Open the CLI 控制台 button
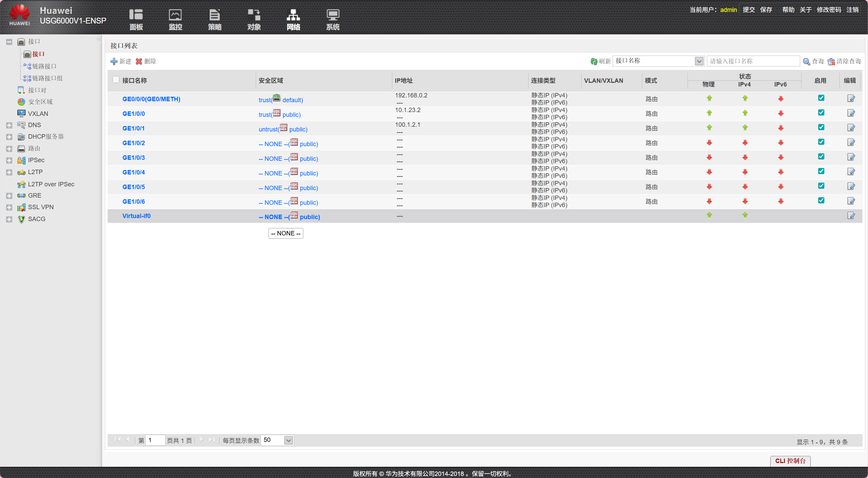Screen dimensions: 868x478 tap(790, 461)
